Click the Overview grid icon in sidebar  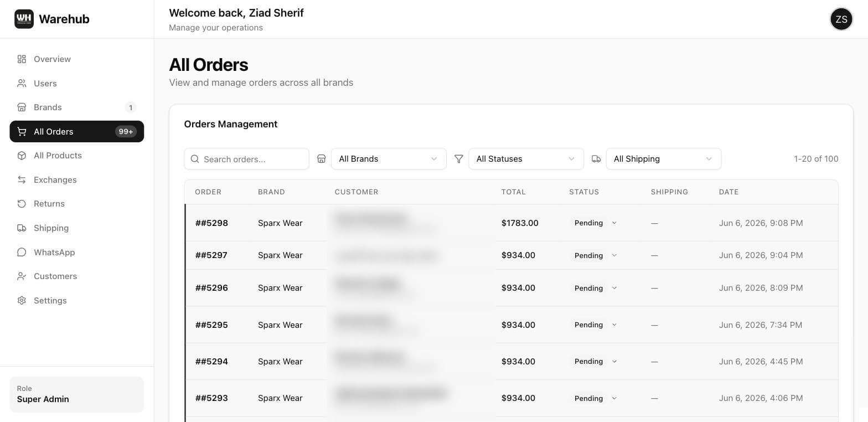coord(22,59)
